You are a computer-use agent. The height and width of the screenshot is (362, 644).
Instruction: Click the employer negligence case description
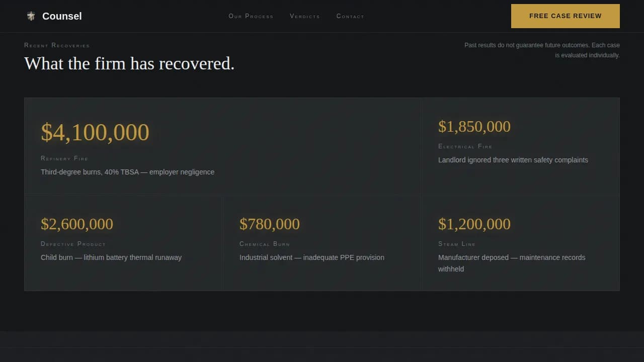coord(127,172)
